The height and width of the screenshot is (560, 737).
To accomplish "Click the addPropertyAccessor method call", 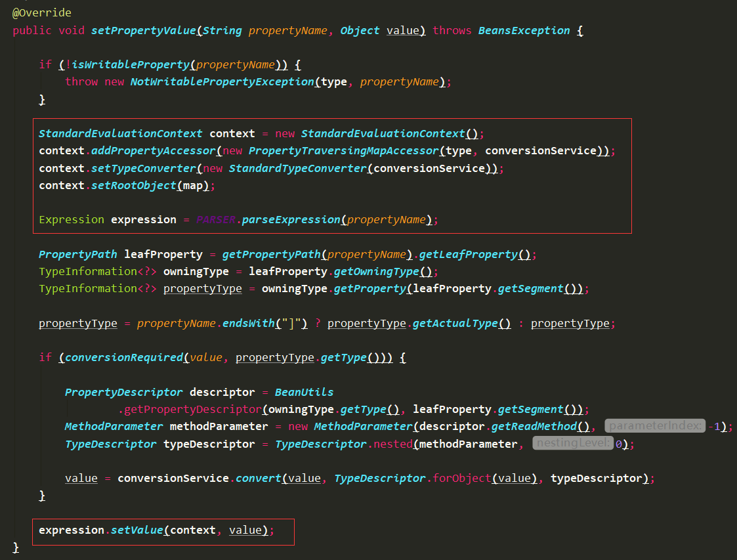I will click(153, 151).
